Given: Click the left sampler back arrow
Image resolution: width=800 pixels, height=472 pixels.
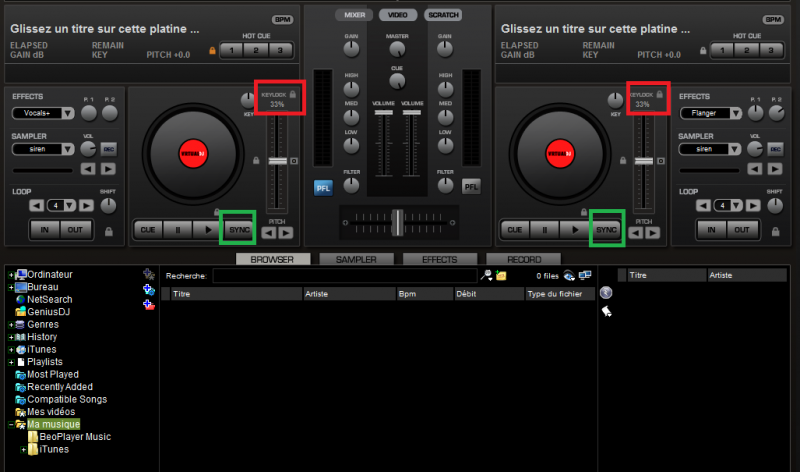Looking at the screenshot, I should 88,169.
